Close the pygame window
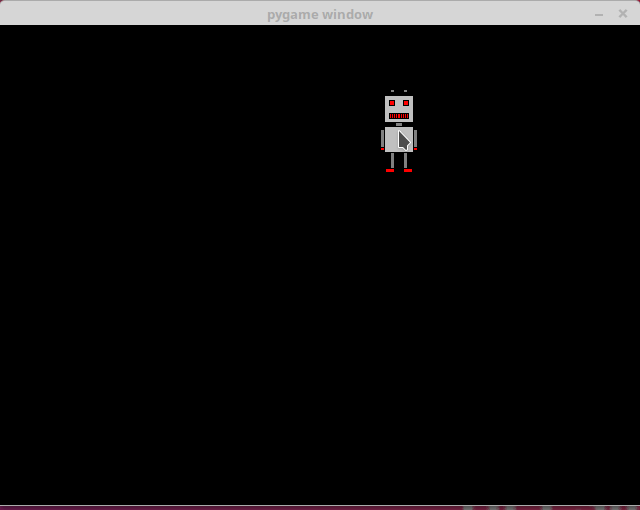Image resolution: width=640 pixels, height=510 pixels. pyautogui.click(x=623, y=14)
